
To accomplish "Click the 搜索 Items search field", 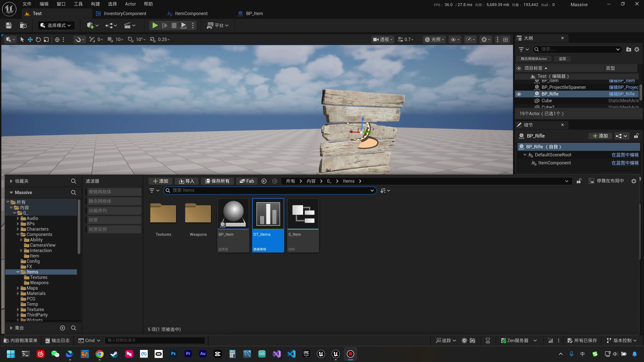I will [270, 191].
